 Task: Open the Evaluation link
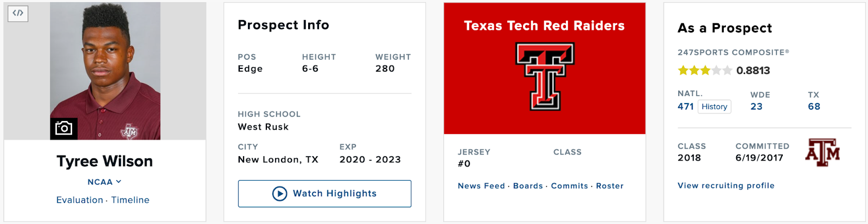(80, 200)
